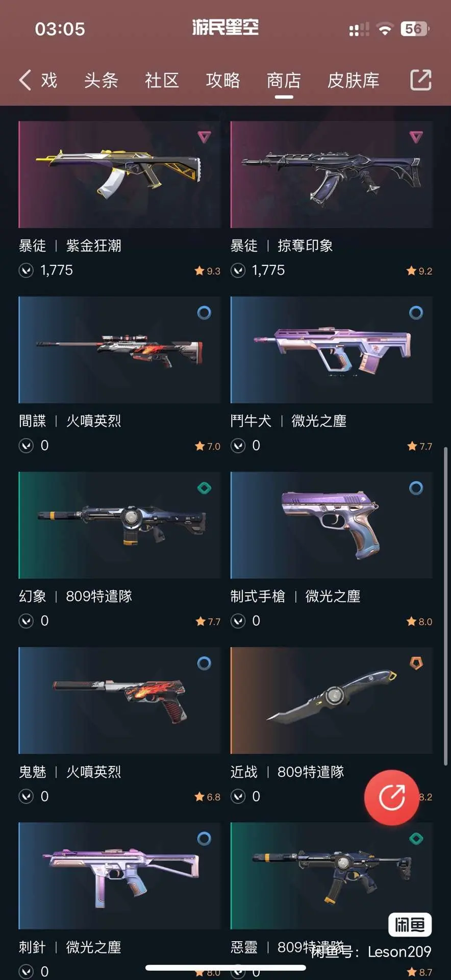
Task: Tap the 鬥牛犬 微光之塵 weapon thumbnail
Action: (x=332, y=350)
